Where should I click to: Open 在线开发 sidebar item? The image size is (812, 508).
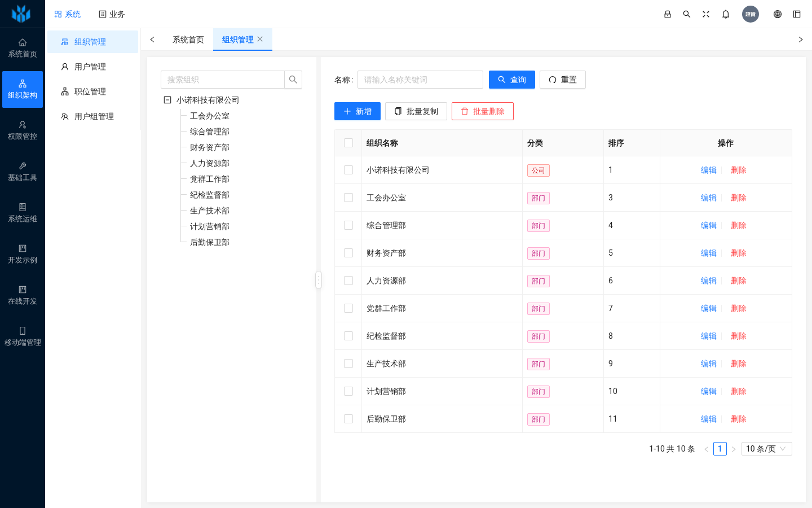[x=23, y=295]
